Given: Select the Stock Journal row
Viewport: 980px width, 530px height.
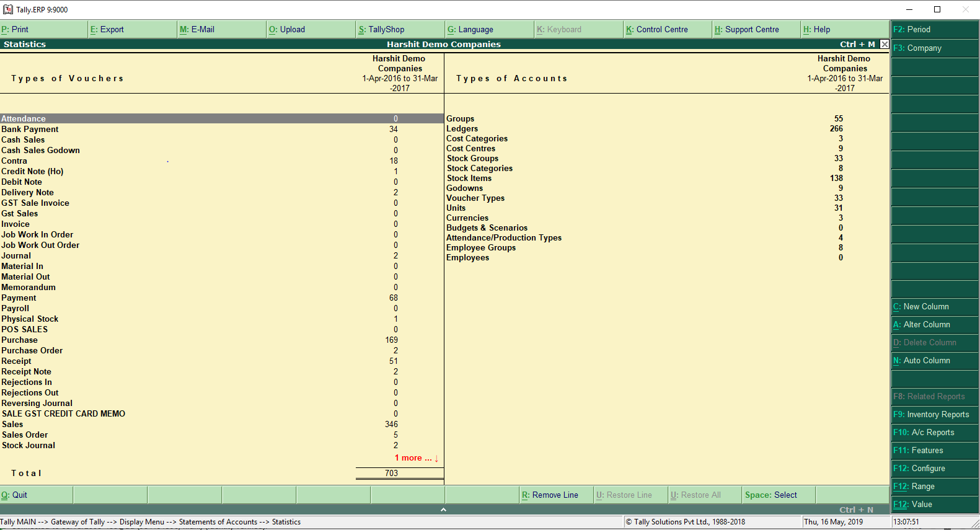Looking at the screenshot, I should pos(221,445).
